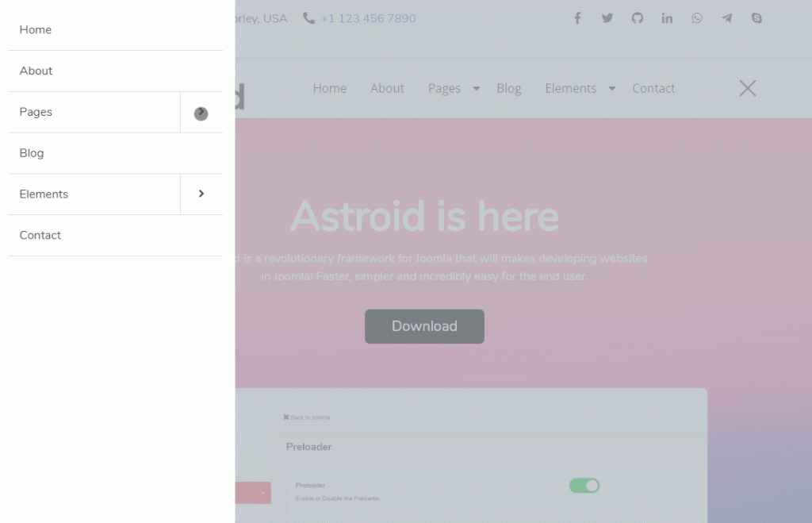The image size is (812, 523).
Task: Open Elements in the top navigation bar
Action: coord(571,89)
